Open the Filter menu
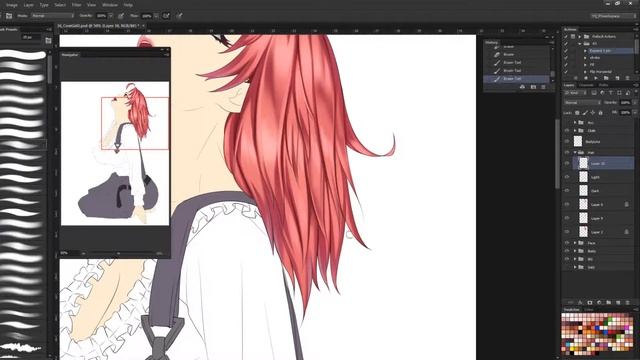The image size is (640, 360). 76,5
